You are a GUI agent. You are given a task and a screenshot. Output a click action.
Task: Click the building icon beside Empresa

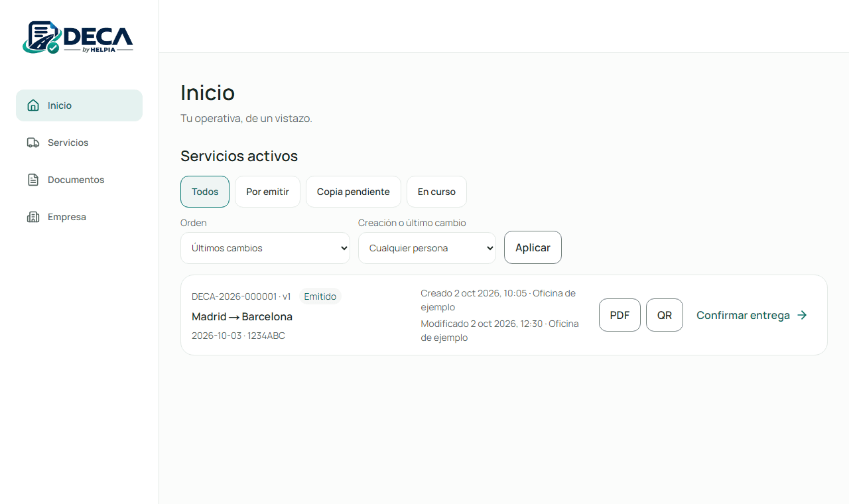tap(33, 217)
